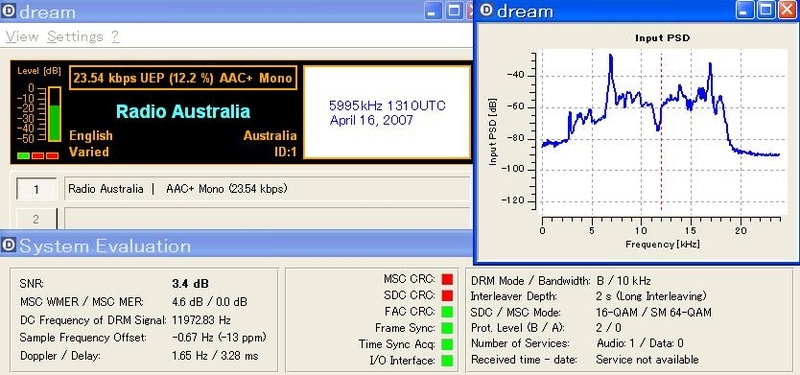
Task: Click the Dream icon in Input PSD window title
Action: 487,10
